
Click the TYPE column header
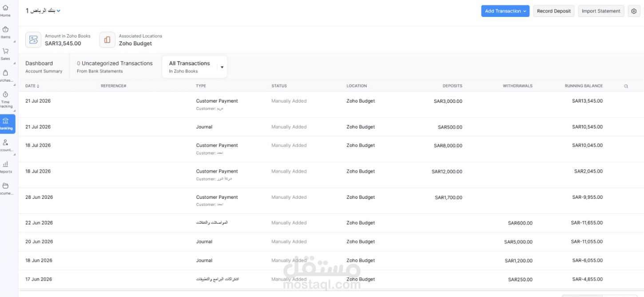tap(201, 86)
